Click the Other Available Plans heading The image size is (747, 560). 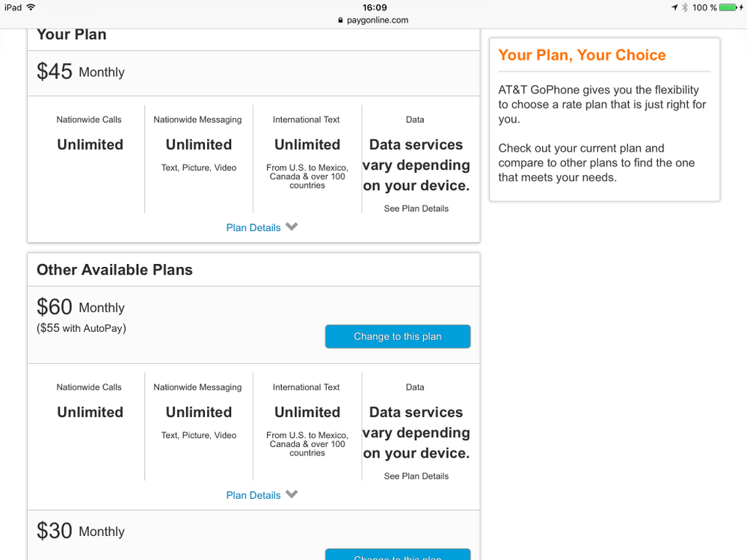tap(114, 270)
